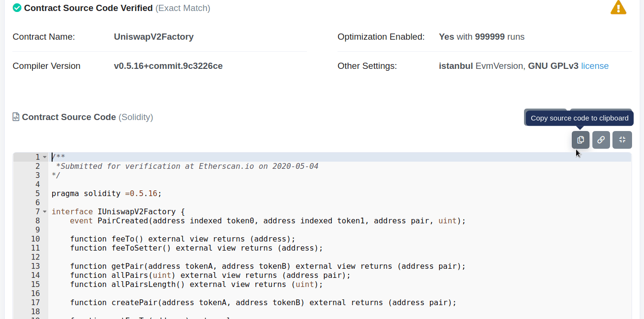Fold the code region using line 1 arrow

[x=44, y=156]
